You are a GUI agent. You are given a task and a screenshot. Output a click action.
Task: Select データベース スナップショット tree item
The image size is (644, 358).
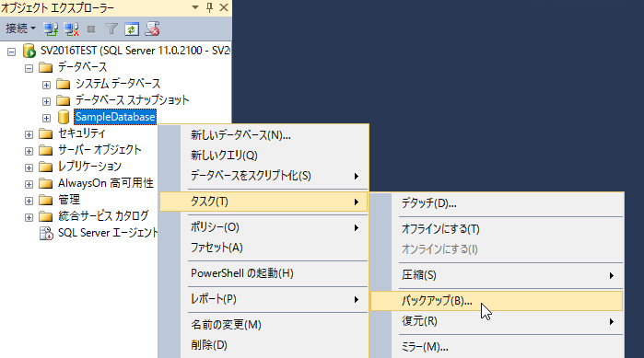point(133,100)
